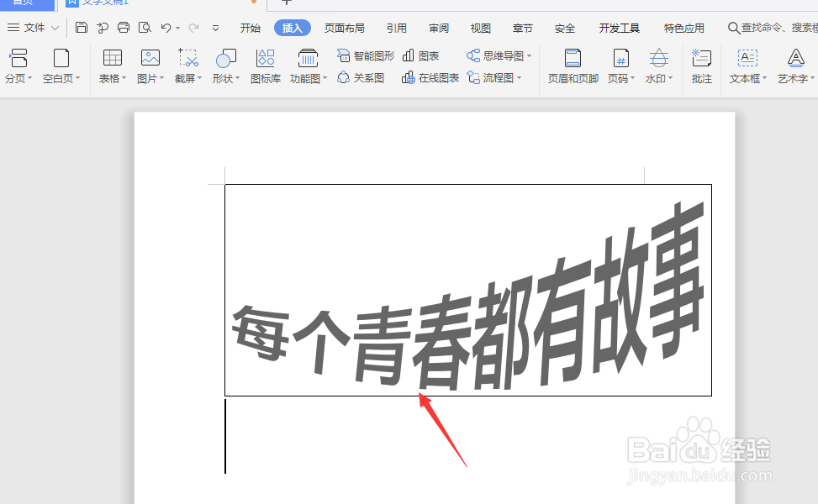Open the 表格 table insert tool
The image size is (818, 504).
pyautogui.click(x=113, y=66)
